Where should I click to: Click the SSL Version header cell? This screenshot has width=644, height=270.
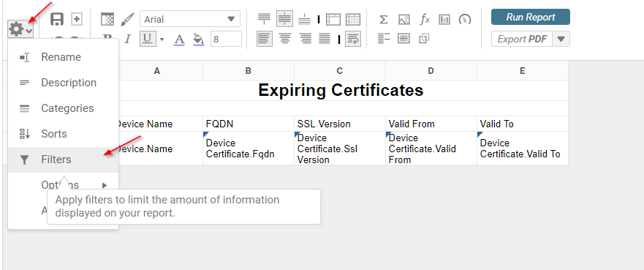click(340, 124)
